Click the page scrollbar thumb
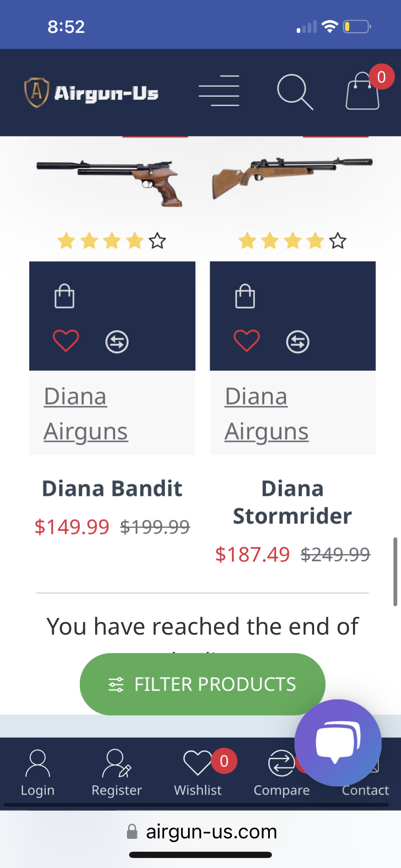Image resolution: width=401 pixels, height=868 pixels. [395, 572]
